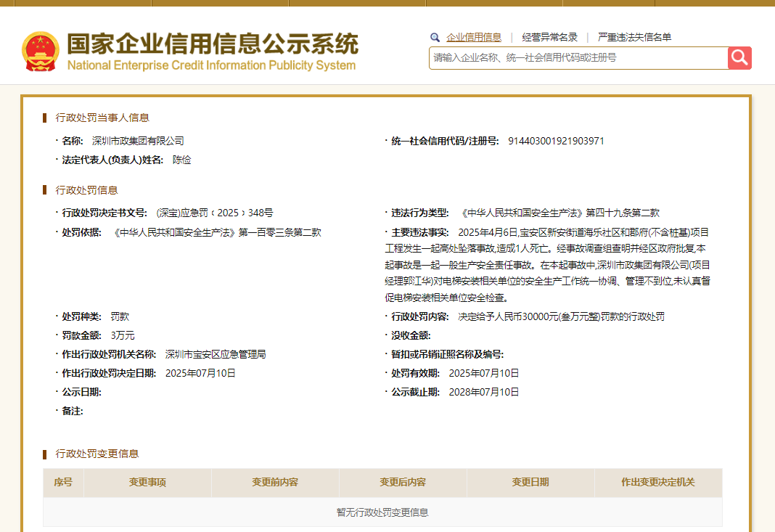This screenshot has height=532, width=775.
Task: Click the 行政处罚当事人信息 section heading
Action: click(102, 118)
